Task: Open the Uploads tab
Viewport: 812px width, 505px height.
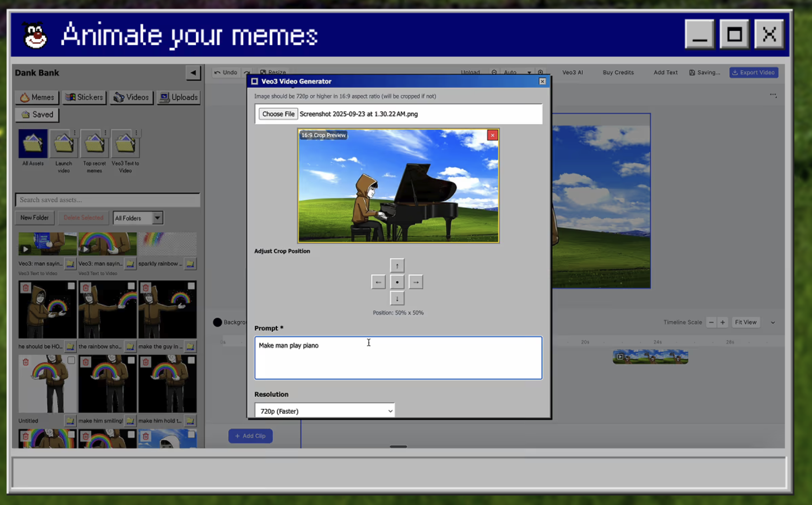Action: [179, 97]
